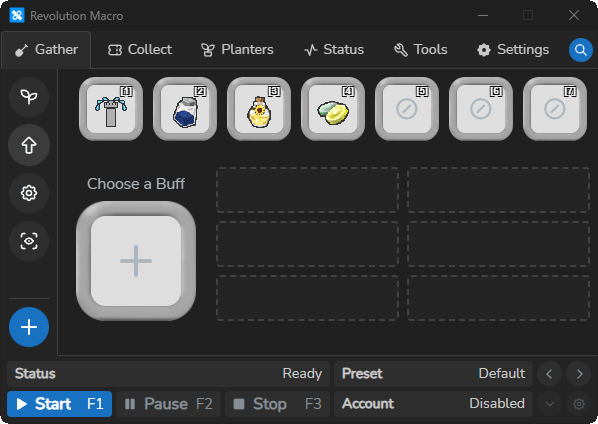Switch to the Collect tab
Image resolution: width=598 pixels, height=424 pixels.
(x=140, y=50)
